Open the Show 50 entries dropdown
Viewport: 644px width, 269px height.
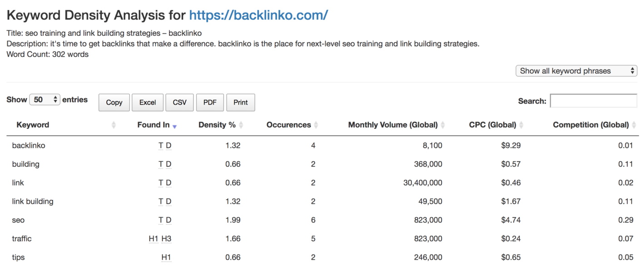(45, 100)
